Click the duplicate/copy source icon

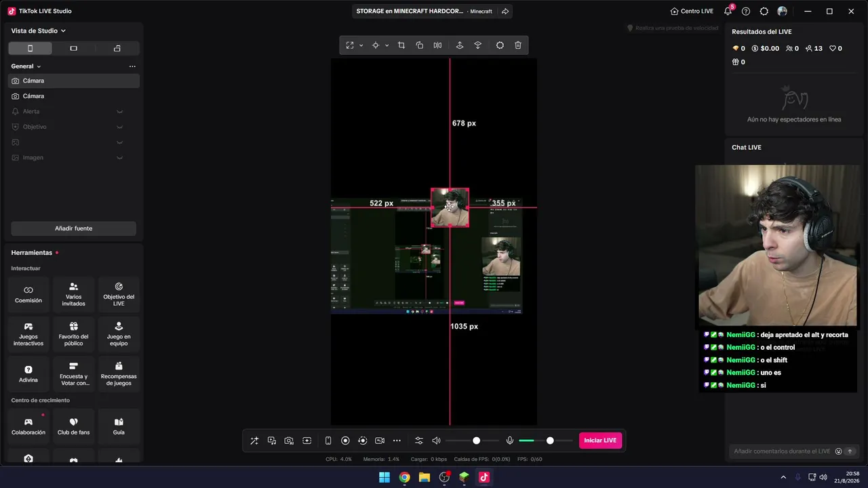419,45
